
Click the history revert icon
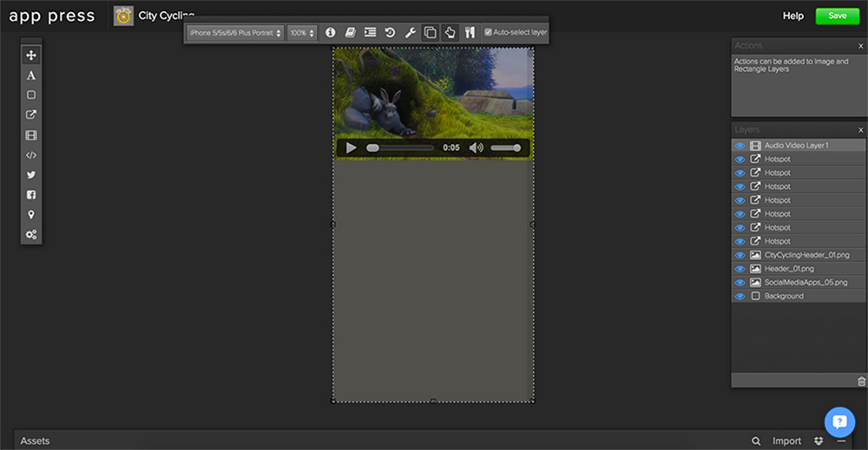[390, 33]
